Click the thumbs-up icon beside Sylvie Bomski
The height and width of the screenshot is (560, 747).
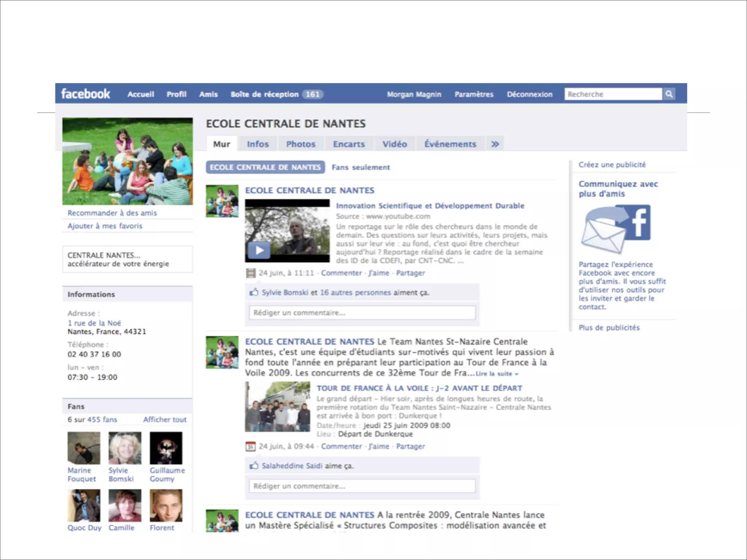pyautogui.click(x=254, y=292)
